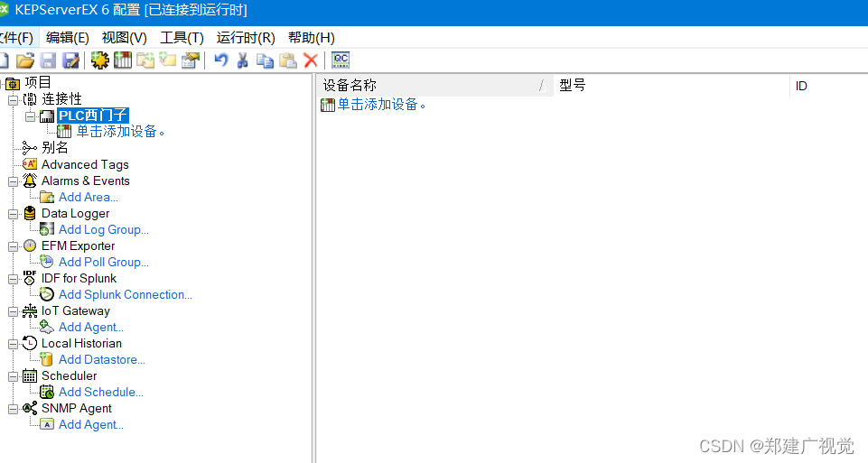
Task: Click the Copy toolbar icon
Action: coord(266,60)
